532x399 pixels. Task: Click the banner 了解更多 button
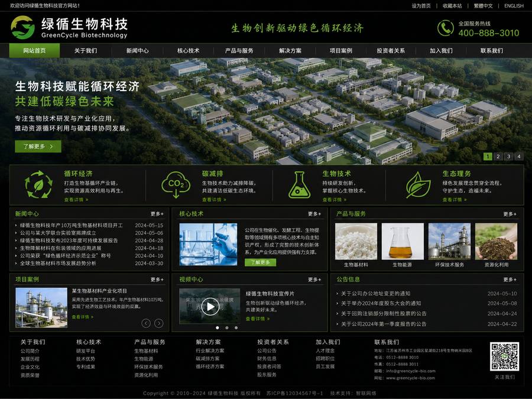coord(38,146)
